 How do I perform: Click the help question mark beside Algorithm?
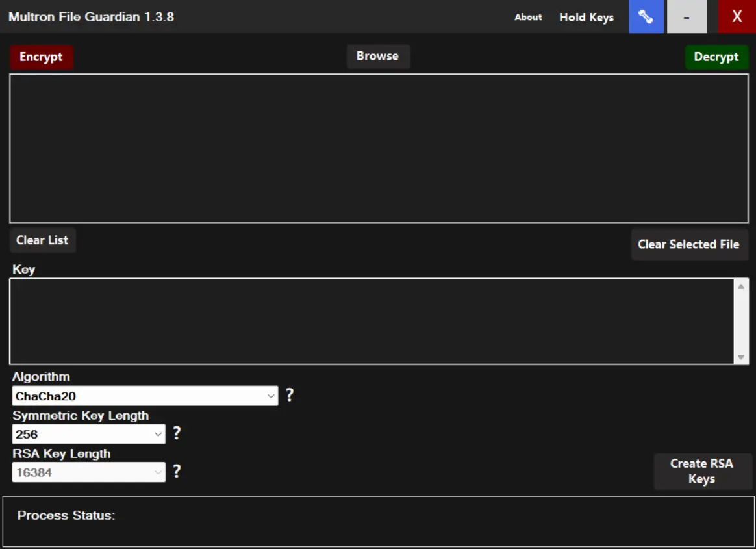[289, 395]
